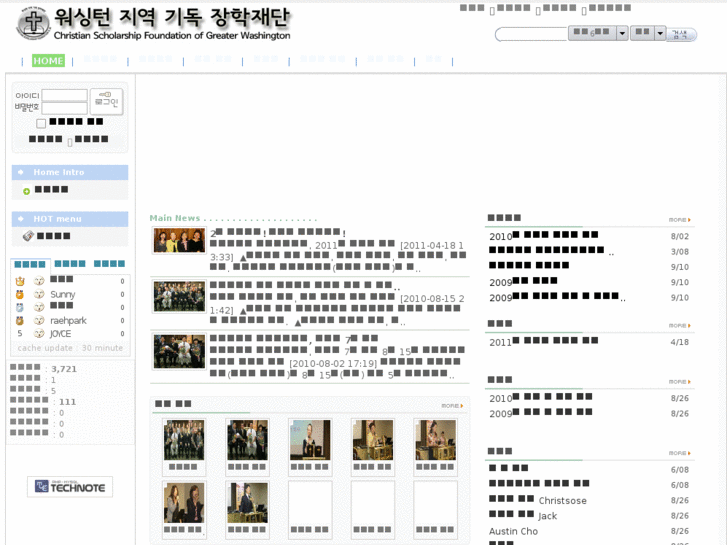Open news thumbnail dated 2010-08-02
The width and height of the screenshot is (727, 545).
(x=179, y=352)
